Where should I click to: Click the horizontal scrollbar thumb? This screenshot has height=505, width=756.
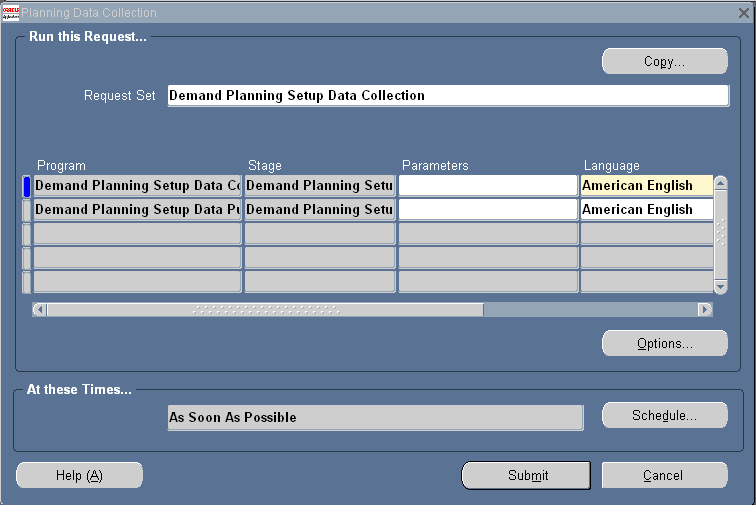[265, 310]
